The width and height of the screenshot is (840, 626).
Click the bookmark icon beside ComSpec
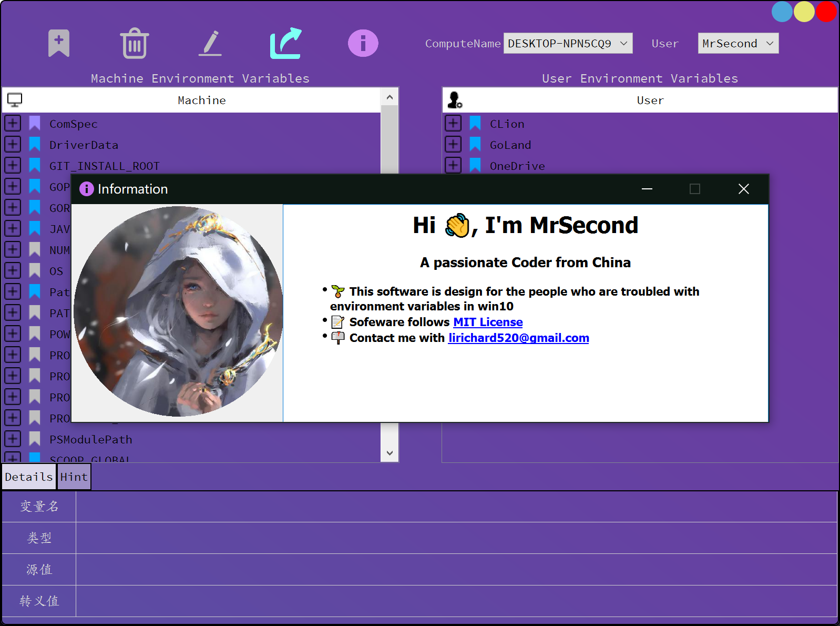coord(35,123)
